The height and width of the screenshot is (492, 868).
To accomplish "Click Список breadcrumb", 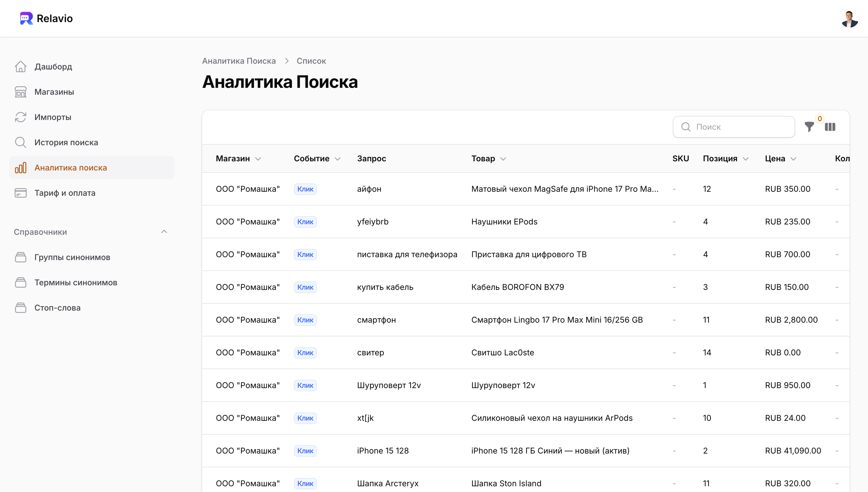I will point(311,61).
